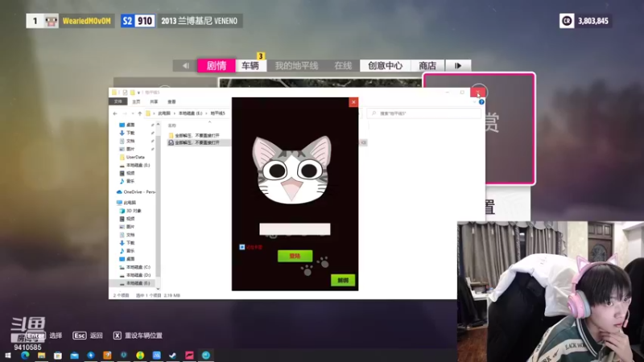This screenshot has width=644, height=362.
Task: Click the 名称 column header
Action: 172,125
